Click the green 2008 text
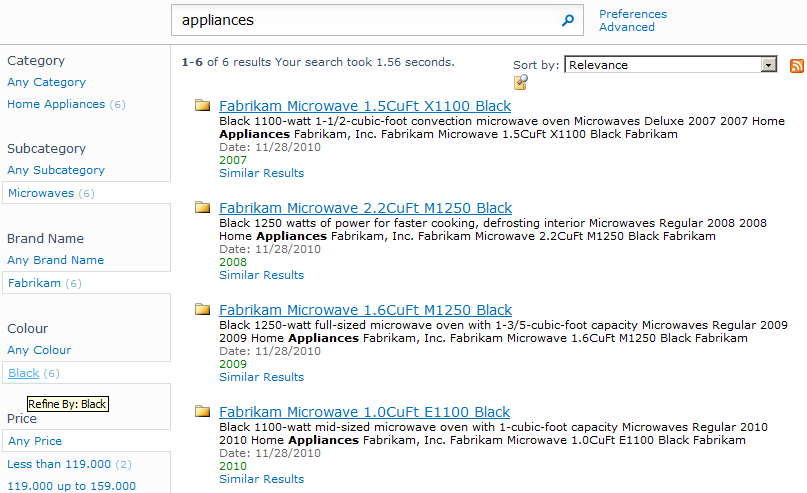Viewport: 807px width, 493px height. tap(233, 262)
